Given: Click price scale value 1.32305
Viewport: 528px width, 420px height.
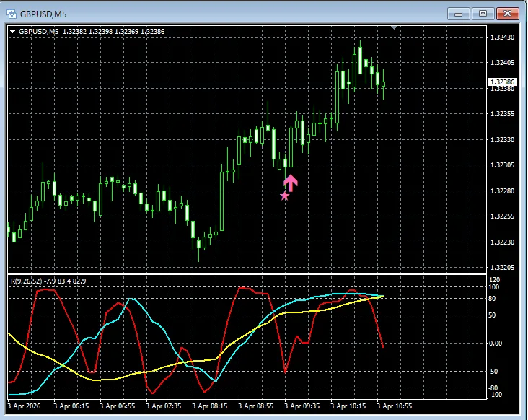Looking at the screenshot, I should [503, 165].
